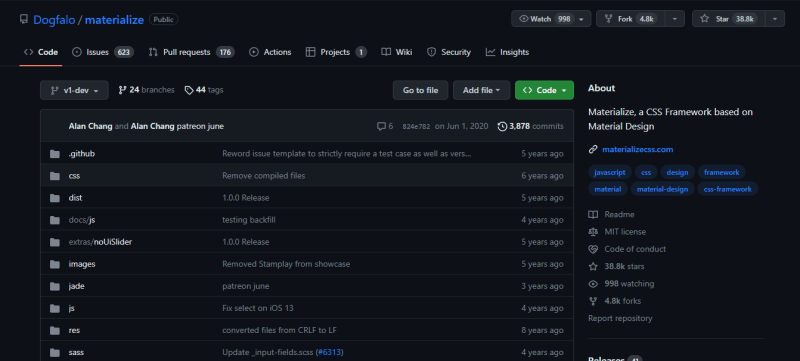Click the comment bubble icon showing 6
The height and width of the screenshot is (361, 800).
coord(381,126)
